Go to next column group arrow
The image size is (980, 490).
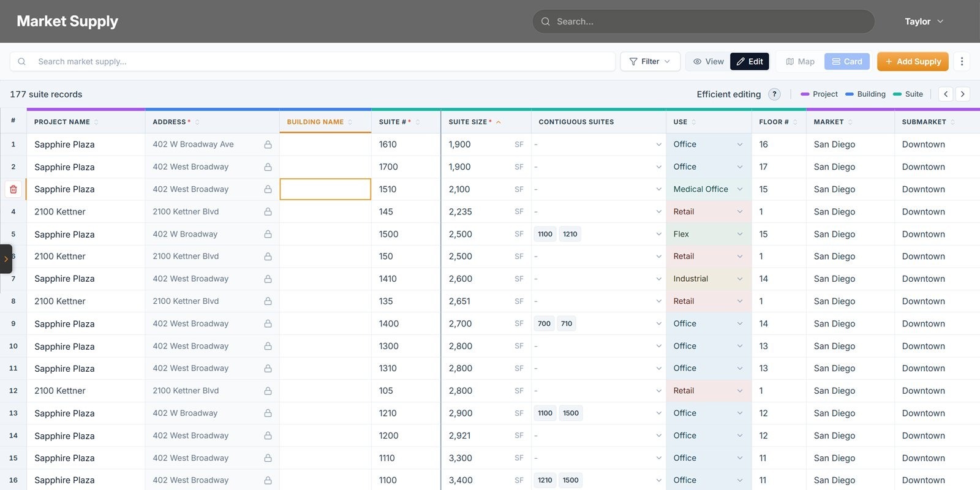click(963, 94)
